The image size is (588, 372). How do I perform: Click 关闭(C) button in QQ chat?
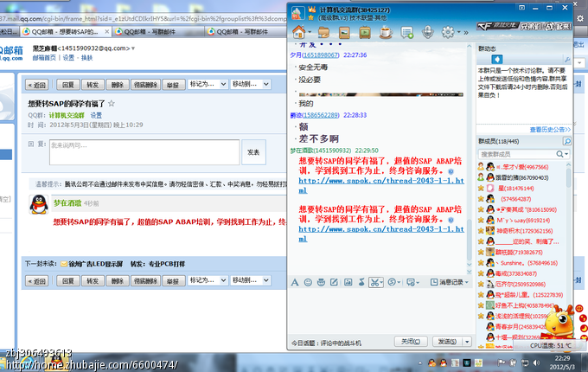click(x=411, y=341)
